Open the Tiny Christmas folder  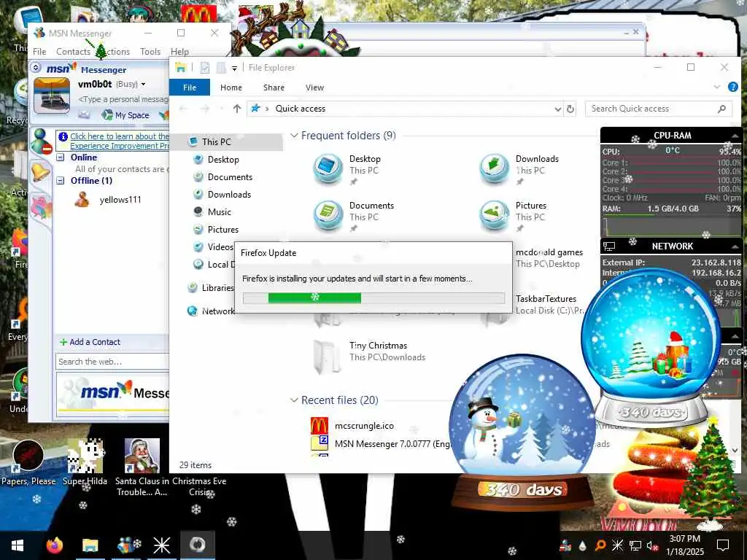click(x=369, y=357)
